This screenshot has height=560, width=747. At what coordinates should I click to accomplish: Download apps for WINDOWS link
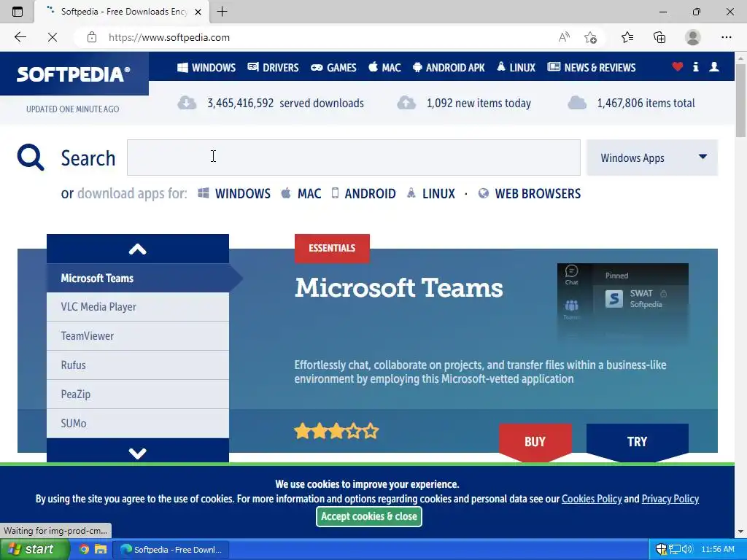tap(234, 194)
